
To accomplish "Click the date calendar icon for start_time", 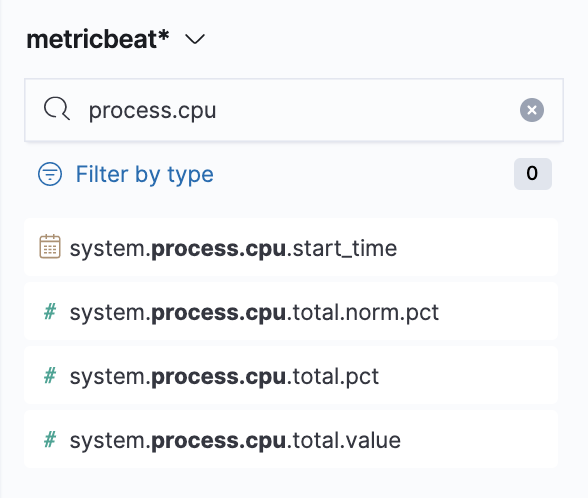I will tap(50, 246).
